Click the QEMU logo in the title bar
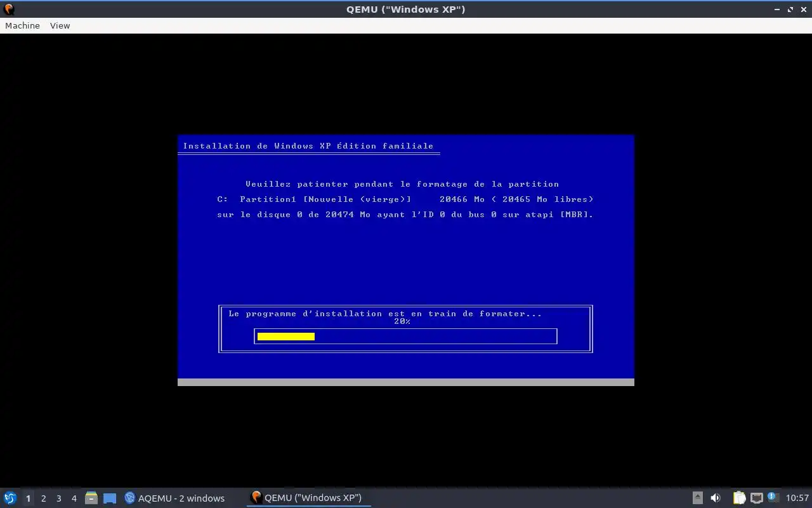The image size is (812, 508). [x=9, y=10]
